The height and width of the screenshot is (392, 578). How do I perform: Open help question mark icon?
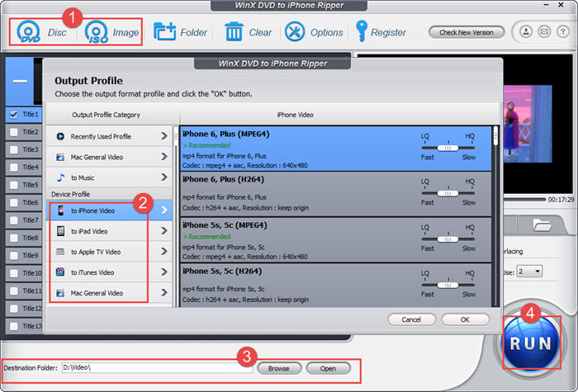[x=563, y=31]
